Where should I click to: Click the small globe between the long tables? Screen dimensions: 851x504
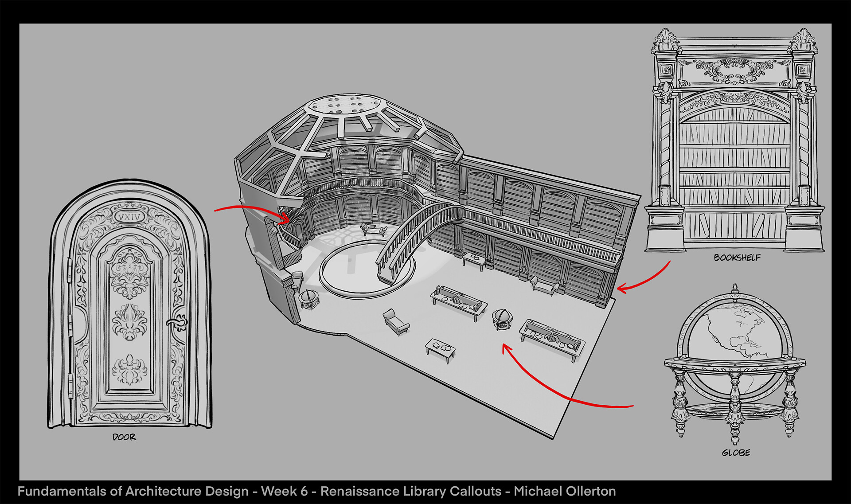[x=502, y=319]
